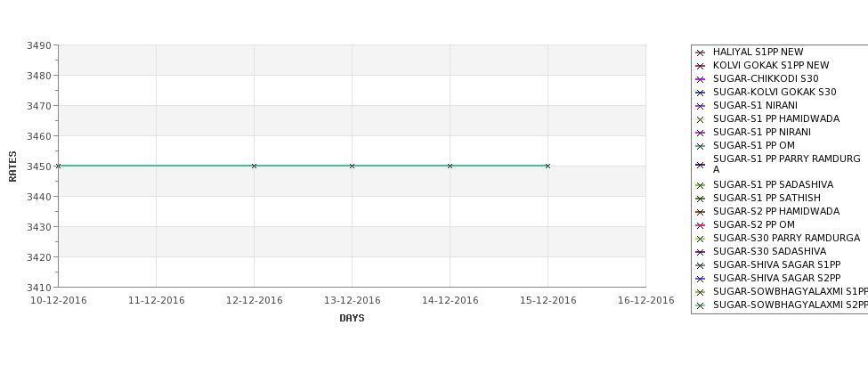The width and height of the screenshot is (868, 382).
Task: Click the SUGAR-S1 PP SATHISH legend label
Action: tap(767, 198)
